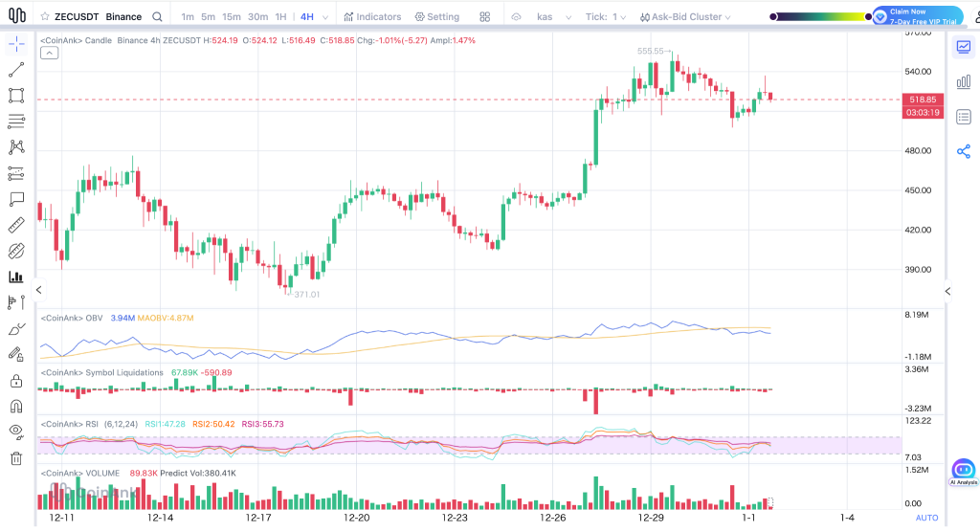Select the horizontal lines tool

16,121
